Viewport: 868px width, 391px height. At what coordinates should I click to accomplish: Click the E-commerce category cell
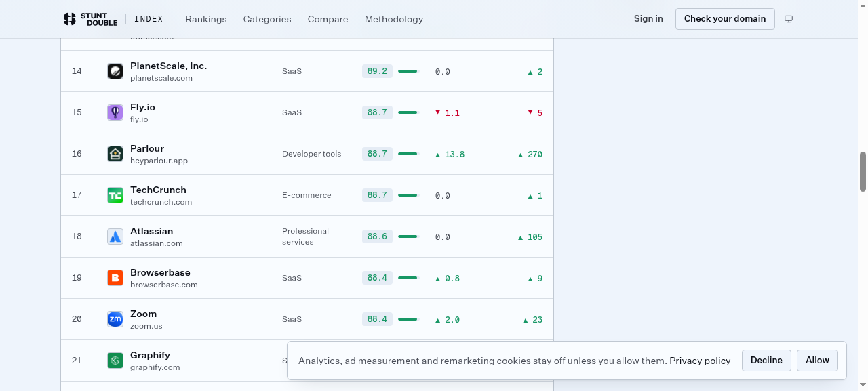point(307,195)
